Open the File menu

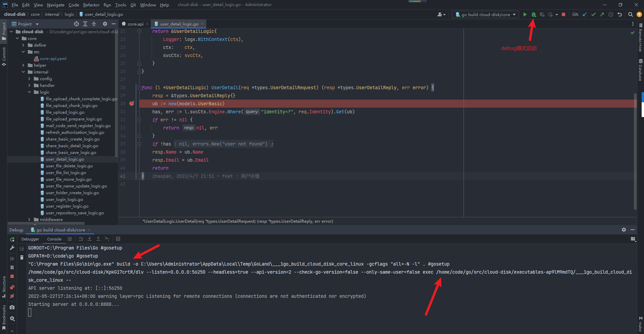15,5
